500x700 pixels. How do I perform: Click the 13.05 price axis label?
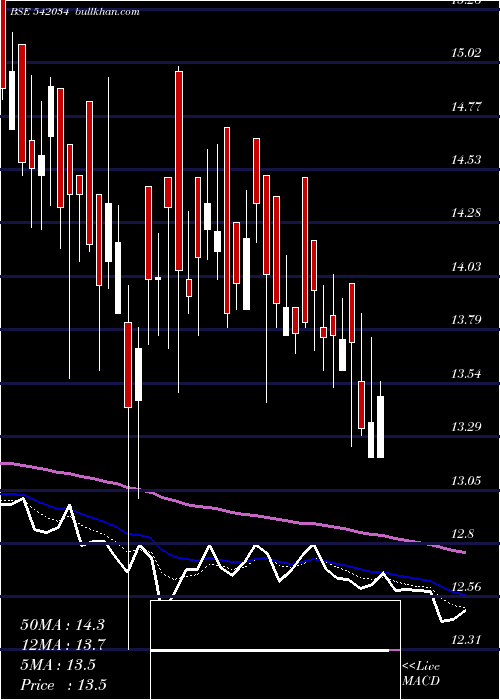click(x=467, y=480)
